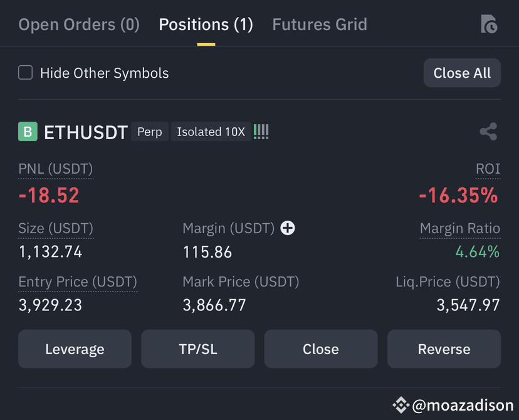Select the Positions (1) tab
The height and width of the screenshot is (420, 519).
206,25
